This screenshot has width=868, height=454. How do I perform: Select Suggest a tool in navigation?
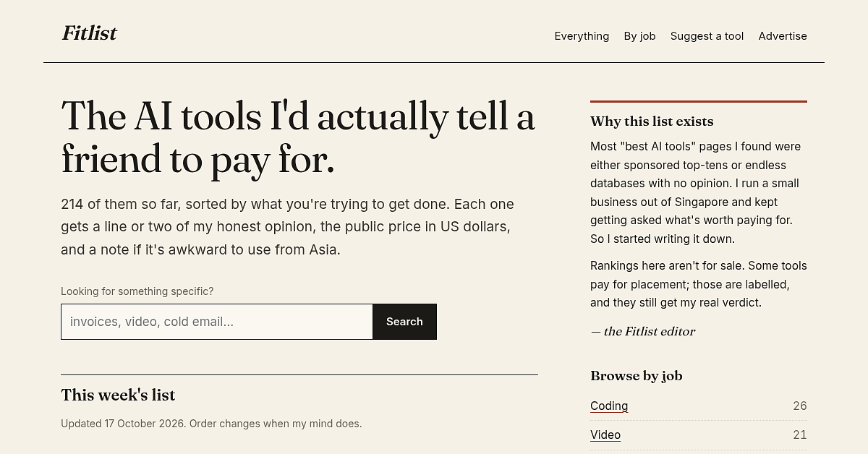[707, 36]
